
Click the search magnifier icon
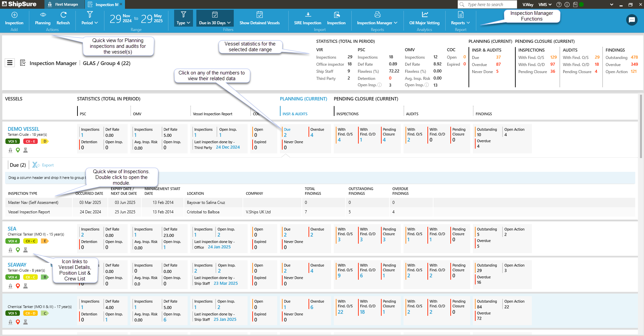pos(462,4)
